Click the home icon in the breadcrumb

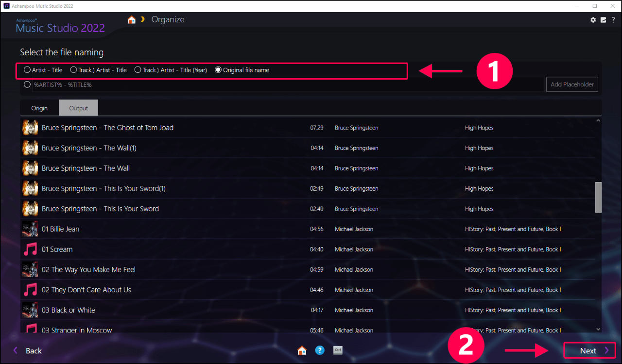coord(131,20)
